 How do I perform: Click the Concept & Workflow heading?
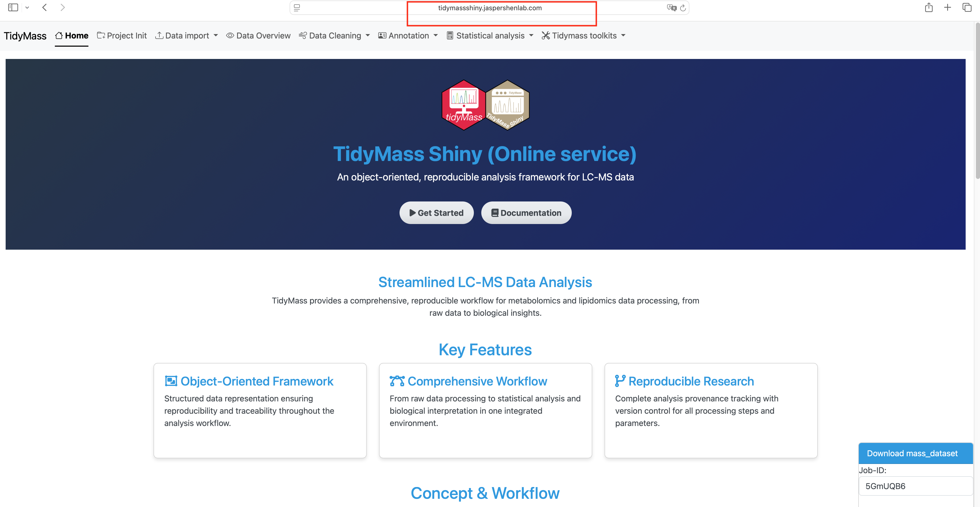(x=485, y=493)
